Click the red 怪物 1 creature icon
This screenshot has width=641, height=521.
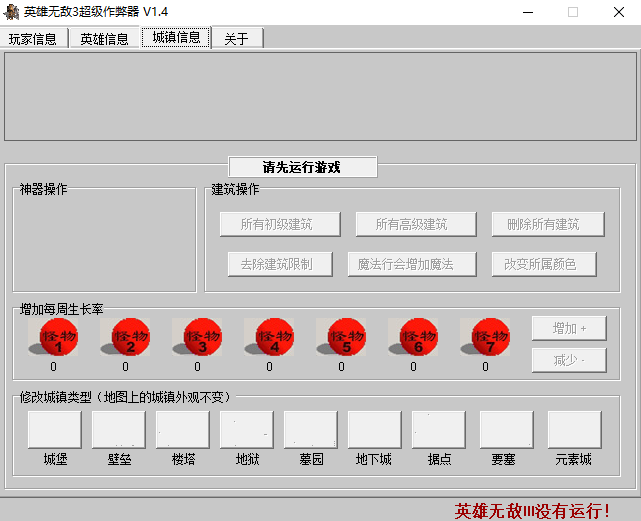[x=53, y=337]
